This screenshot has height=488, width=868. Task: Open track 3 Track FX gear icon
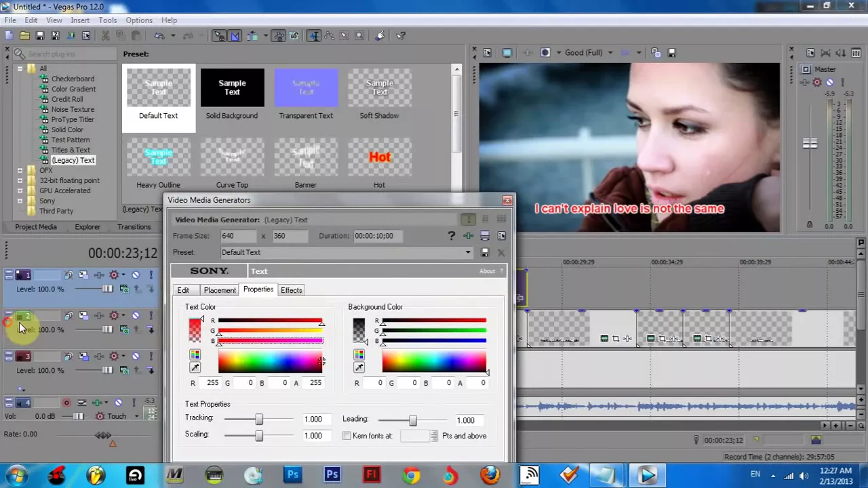(114, 357)
